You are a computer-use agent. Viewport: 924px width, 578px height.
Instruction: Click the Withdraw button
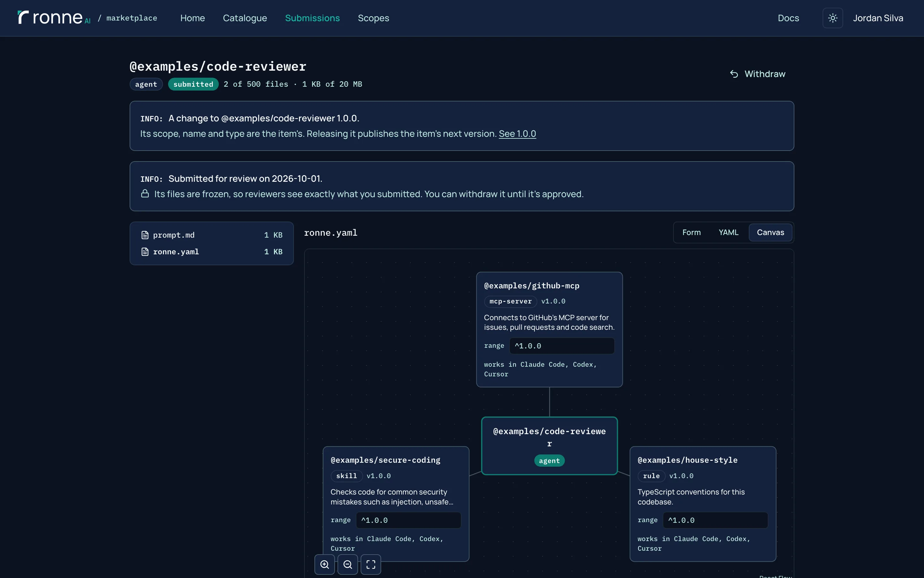coord(757,74)
